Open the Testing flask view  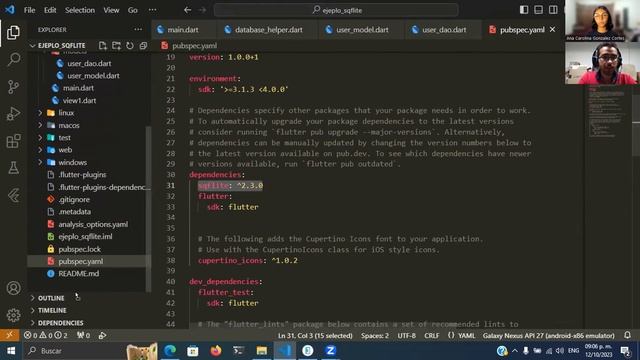13,168
